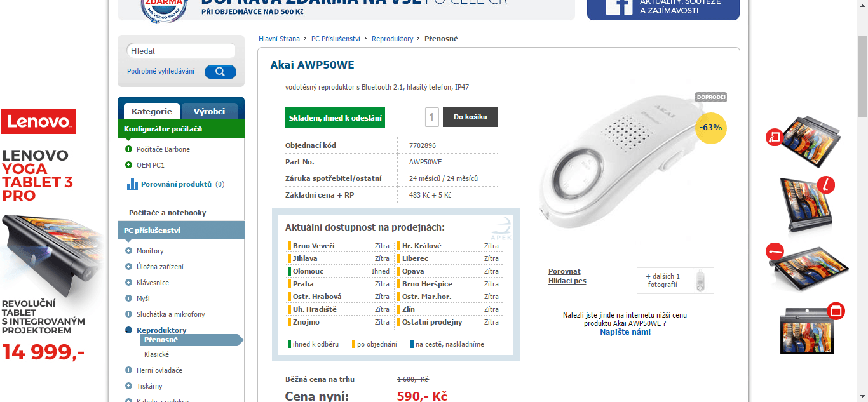The height and width of the screenshot is (402, 868).
Task: Expand the Počítače Barbone plus icon
Action: click(129, 149)
